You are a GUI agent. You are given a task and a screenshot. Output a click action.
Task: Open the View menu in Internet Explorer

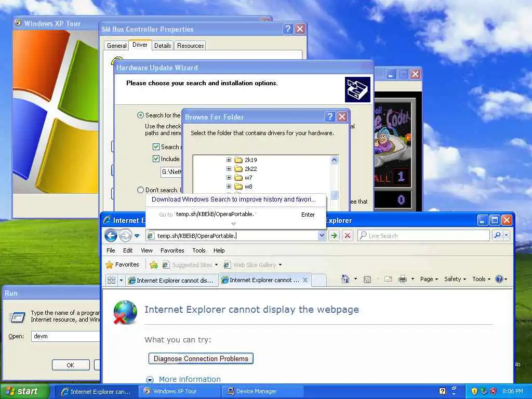click(147, 250)
